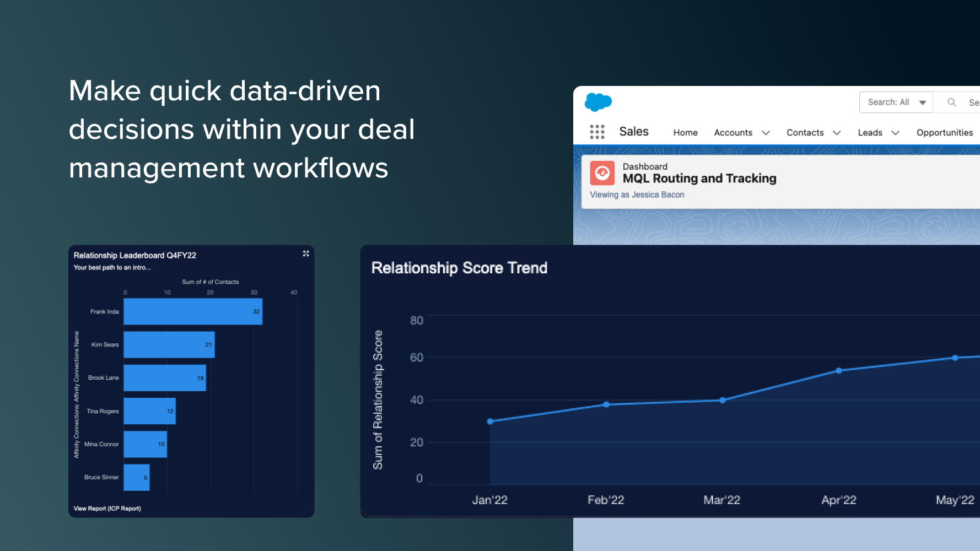Open the Search: All dropdown
This screenshot has height=551, width=980.
point(896,102)
